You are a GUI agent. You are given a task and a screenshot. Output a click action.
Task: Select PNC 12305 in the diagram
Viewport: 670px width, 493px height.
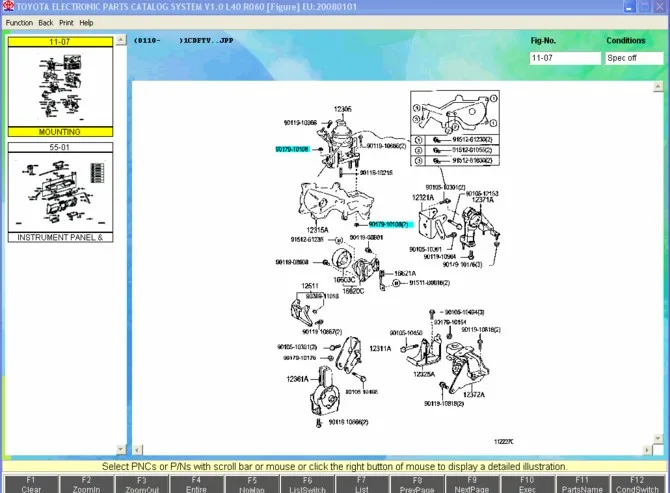(x=343, y=109)
